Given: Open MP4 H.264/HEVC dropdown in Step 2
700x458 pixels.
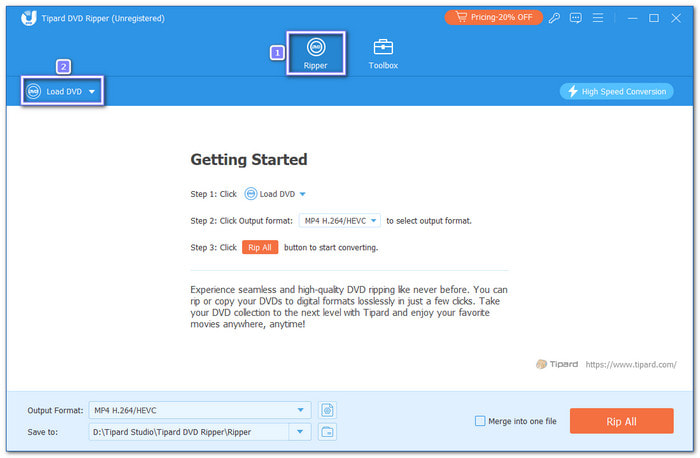Looking at the screenshot, I should (x=339, y=221).
